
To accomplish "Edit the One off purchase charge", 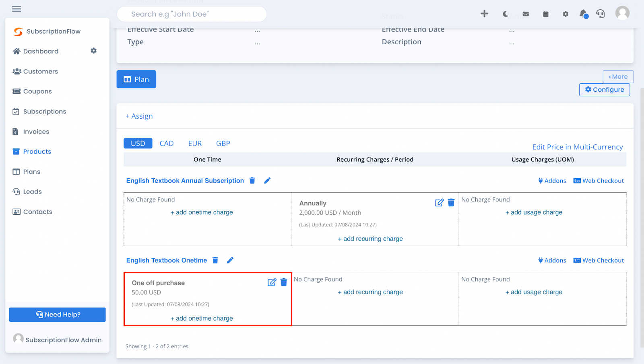I will [272, 282].
